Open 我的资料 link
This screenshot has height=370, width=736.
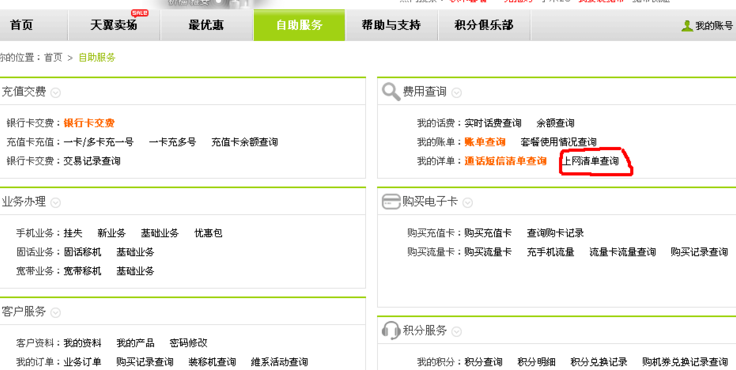(x=82, y=343)
